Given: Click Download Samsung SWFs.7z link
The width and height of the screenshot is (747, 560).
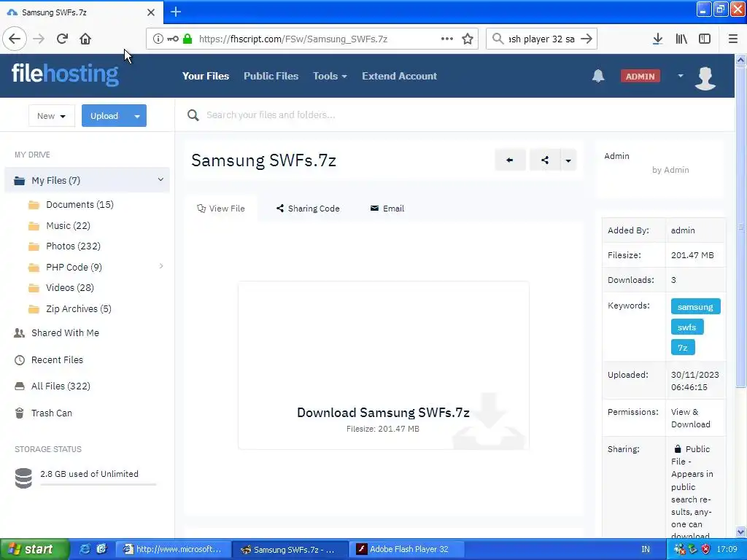Looking at the screenshot, I should pyautogui.click(x=383, y=413).
